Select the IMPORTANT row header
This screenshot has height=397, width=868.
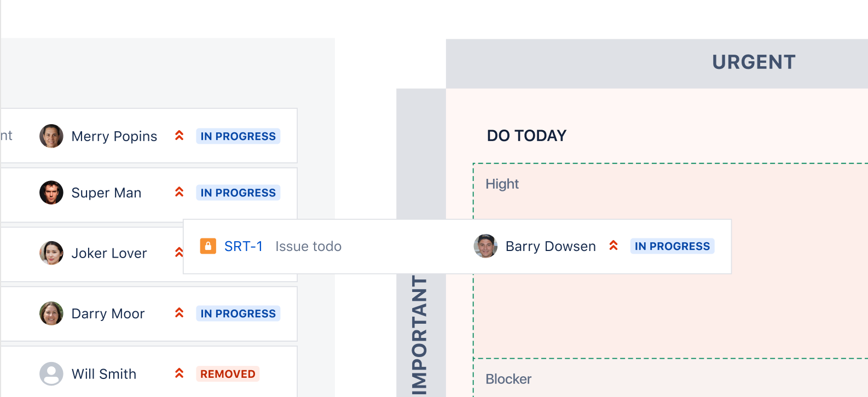pos(420,335)
